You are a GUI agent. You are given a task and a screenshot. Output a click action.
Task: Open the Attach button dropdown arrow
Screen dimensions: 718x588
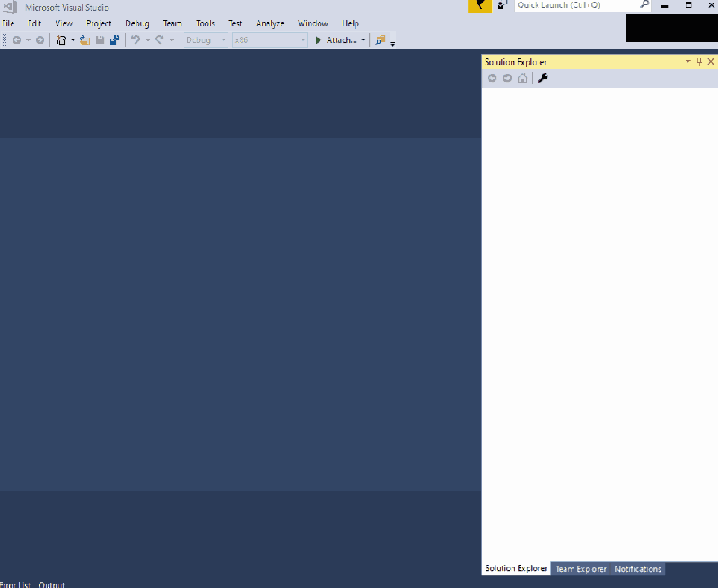click(363, 39)
